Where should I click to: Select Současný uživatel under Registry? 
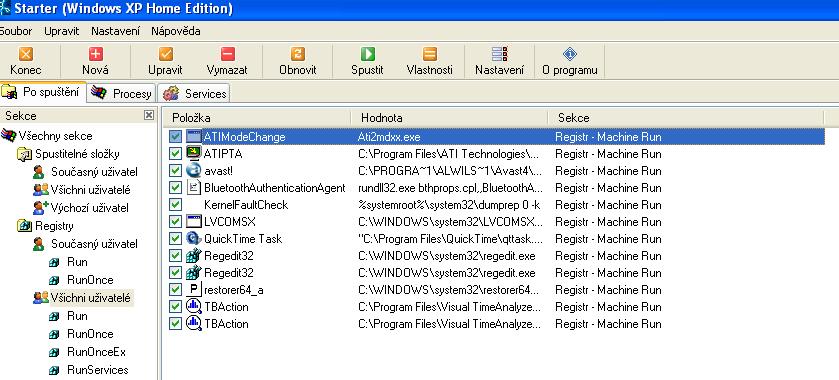coord(95,244)
